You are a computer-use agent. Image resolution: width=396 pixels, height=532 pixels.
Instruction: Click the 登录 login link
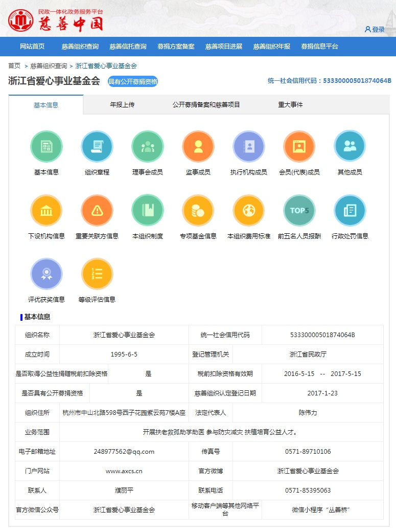point(375,30)
